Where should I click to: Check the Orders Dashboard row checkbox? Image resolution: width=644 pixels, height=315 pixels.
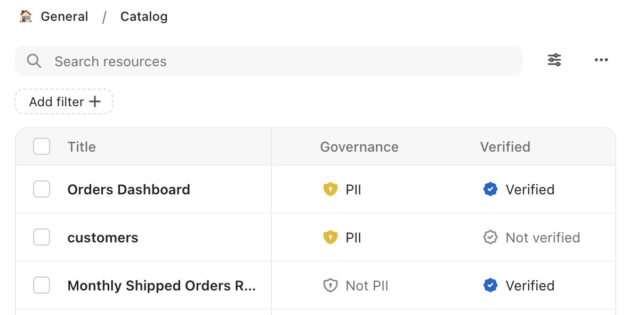pyautogui.click(x=42, y=190)
